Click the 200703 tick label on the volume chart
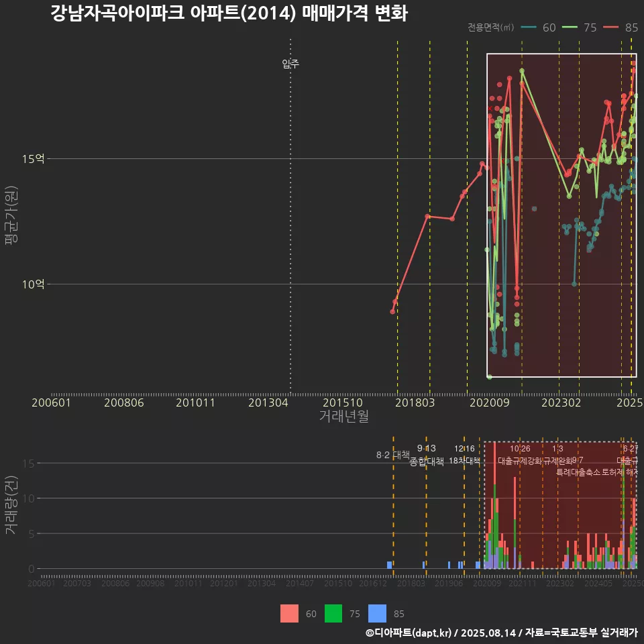Image resolution: width=644 pixels, height=644 pixels. pos(77,583)
